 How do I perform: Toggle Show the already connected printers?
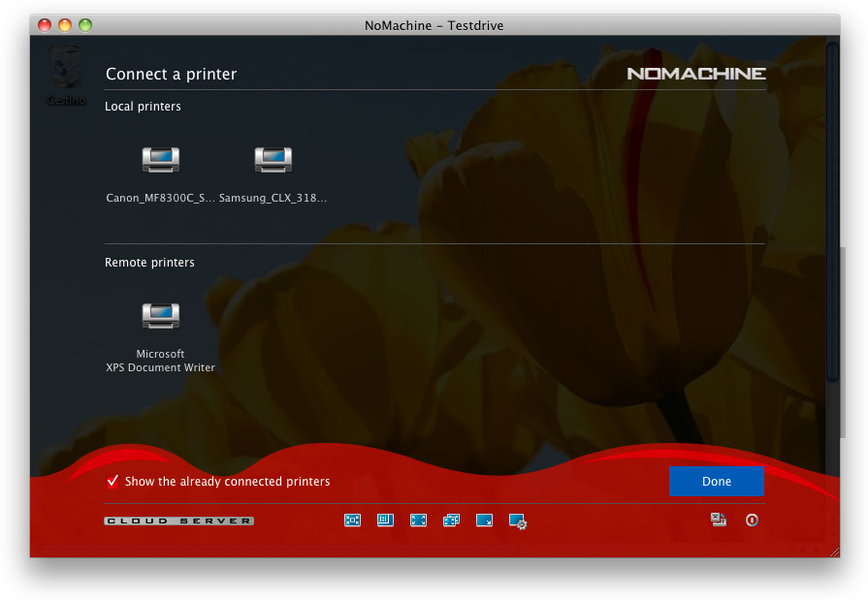point(113,482)
